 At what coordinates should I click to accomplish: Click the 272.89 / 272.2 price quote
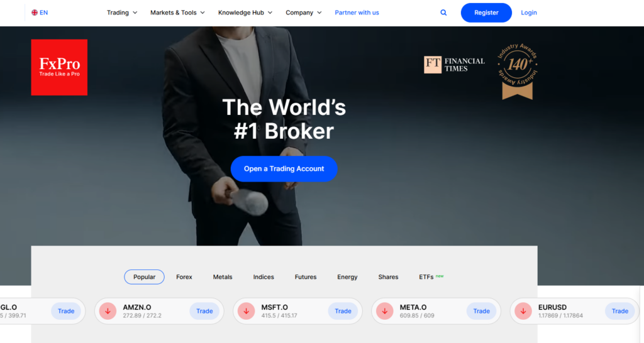click(142, 315)
